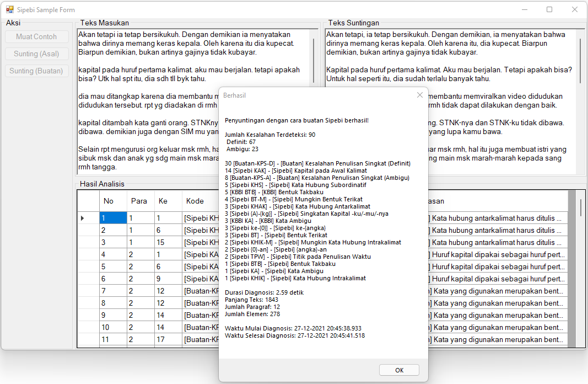Click the blank row header of row 7
Viewport: 588px width, 384px height.
pyautogui.click(x=89, y=291)
